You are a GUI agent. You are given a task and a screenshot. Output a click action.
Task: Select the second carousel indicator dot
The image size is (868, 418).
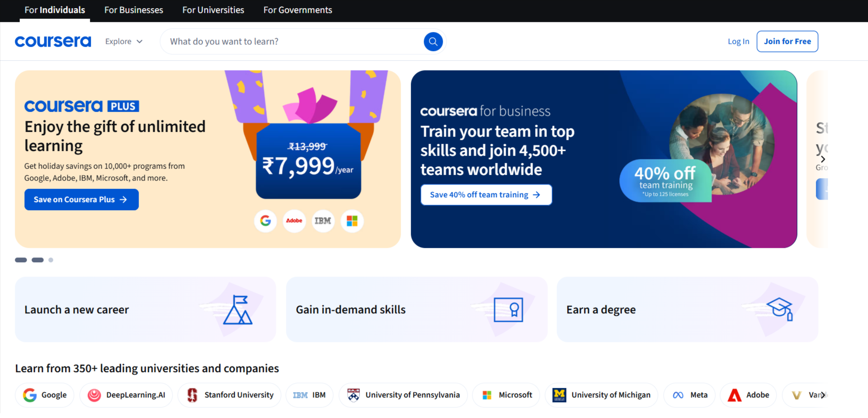pyautogui.click(x=38, y=260)
